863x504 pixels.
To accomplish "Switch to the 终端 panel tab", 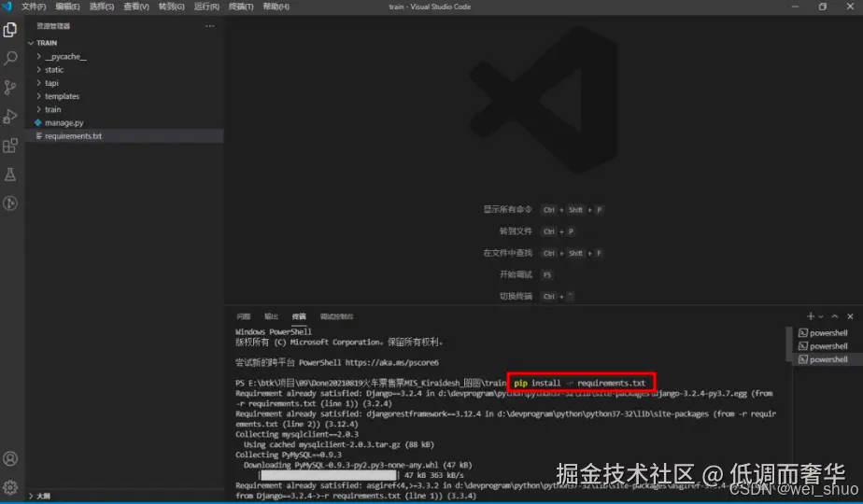I will (x=299, y=316).
